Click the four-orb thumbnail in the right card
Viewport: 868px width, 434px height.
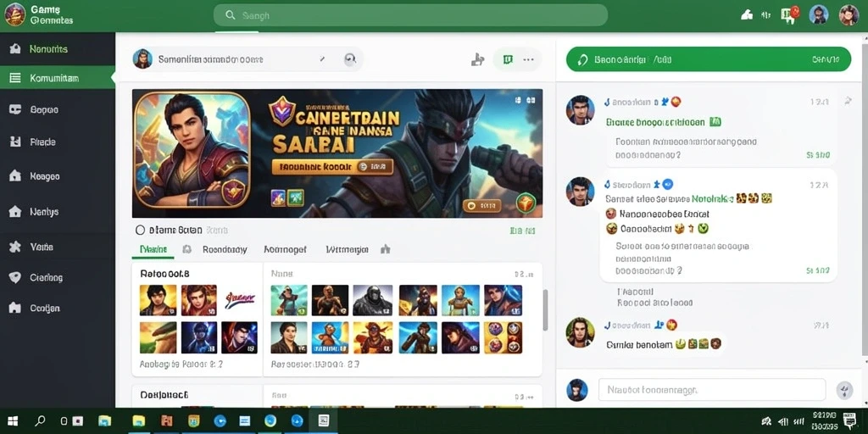pos(503,337)
